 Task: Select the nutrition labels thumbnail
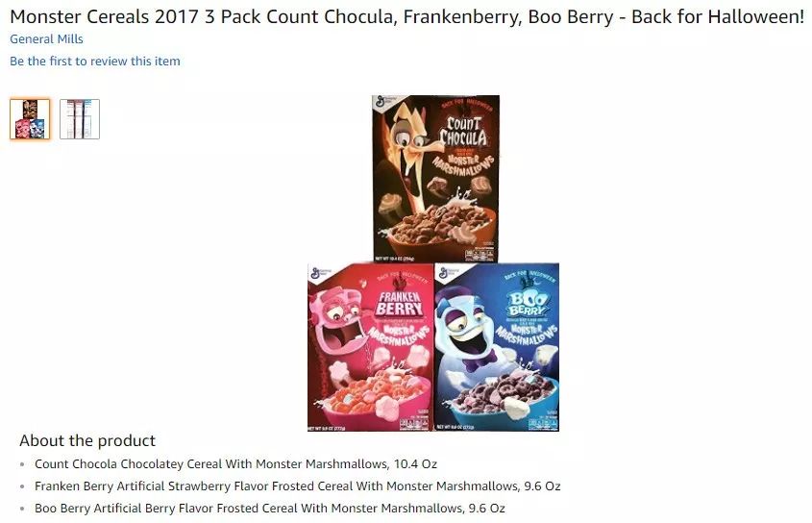tap(79, 119)
